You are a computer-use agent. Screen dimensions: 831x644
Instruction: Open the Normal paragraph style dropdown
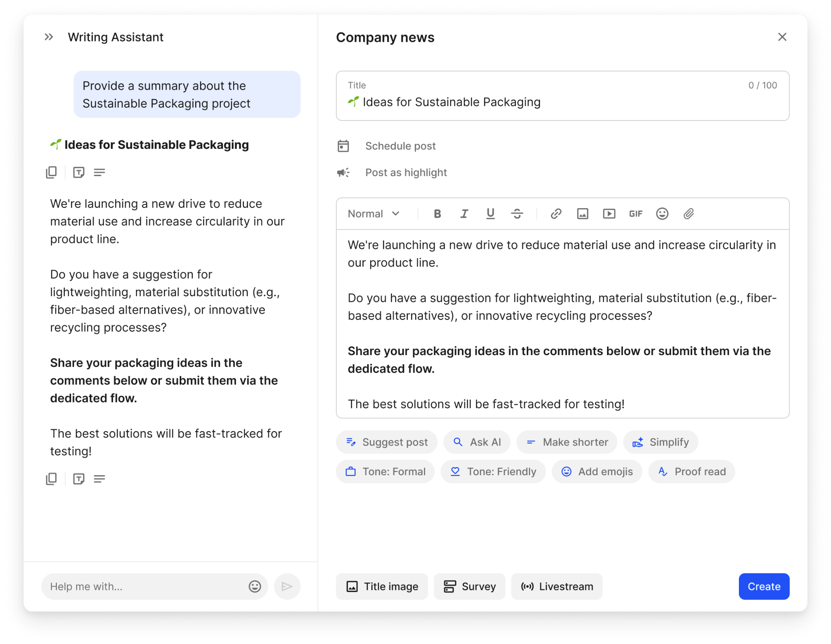[373, 213]
